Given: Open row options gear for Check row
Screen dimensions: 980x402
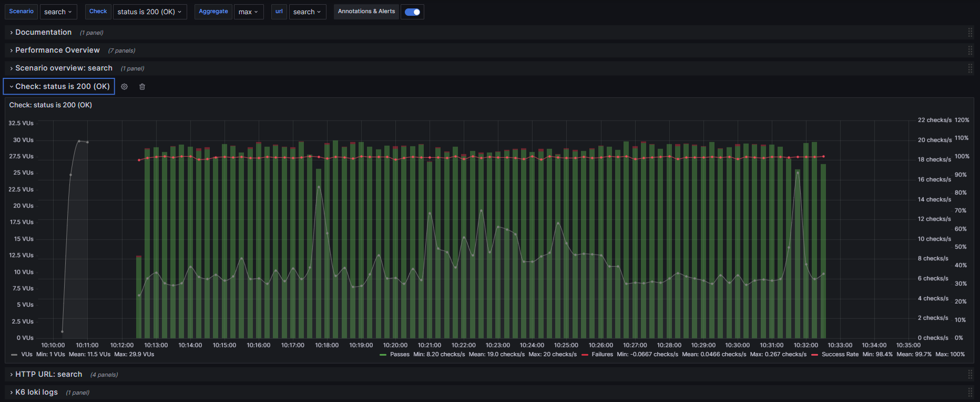Looking at the screenshot, I should coord(125,87).
